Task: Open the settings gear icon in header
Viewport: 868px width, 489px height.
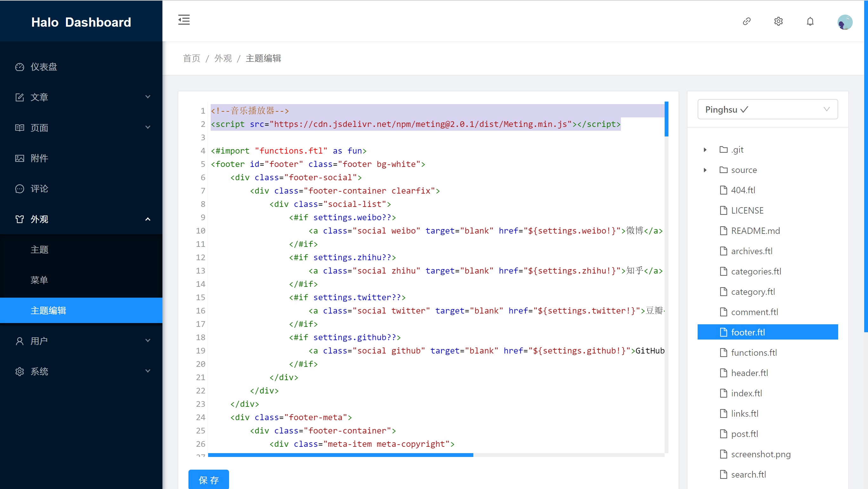Action: tap(778, 22)
